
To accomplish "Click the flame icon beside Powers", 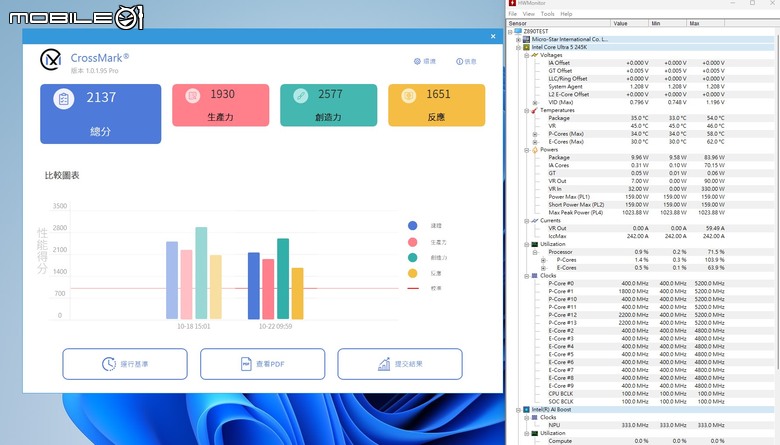I will pos(535,150).
